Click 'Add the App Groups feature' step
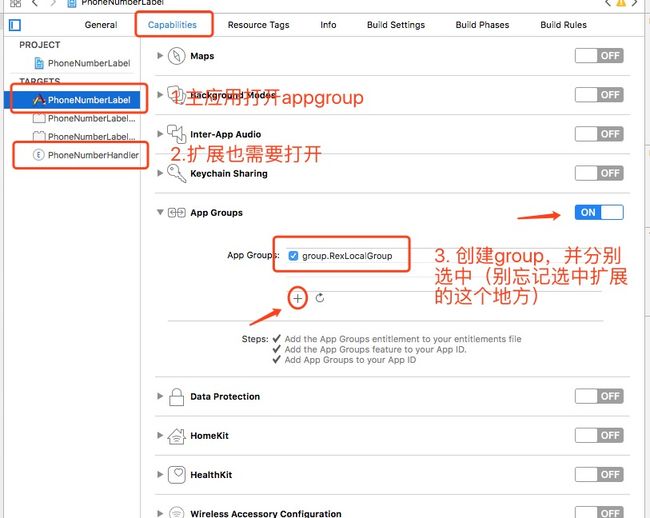 (375, 349)
